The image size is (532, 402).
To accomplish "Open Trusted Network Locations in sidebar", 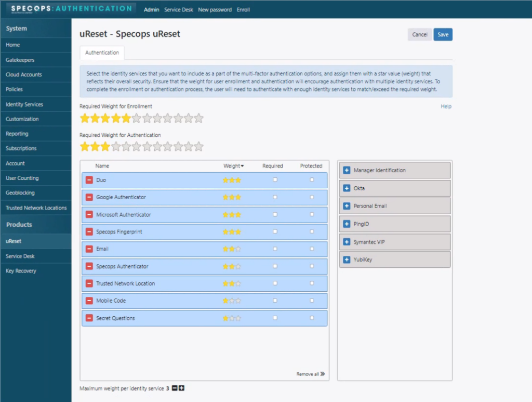I will point(36,208).
